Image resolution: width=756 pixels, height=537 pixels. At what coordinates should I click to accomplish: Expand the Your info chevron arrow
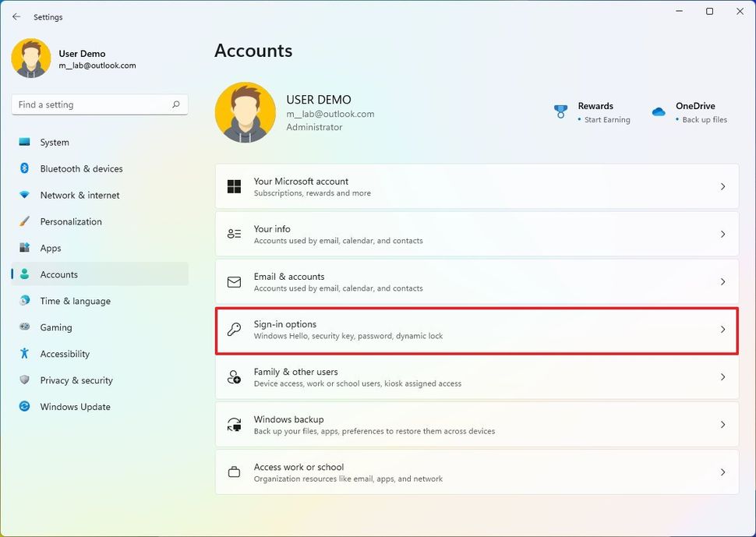tap(722, 235)
